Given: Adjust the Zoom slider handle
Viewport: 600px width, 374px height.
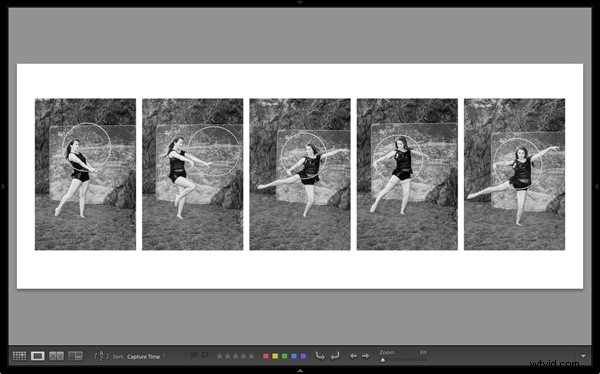Looking at the screenshot, I should (x=383, y=360).
